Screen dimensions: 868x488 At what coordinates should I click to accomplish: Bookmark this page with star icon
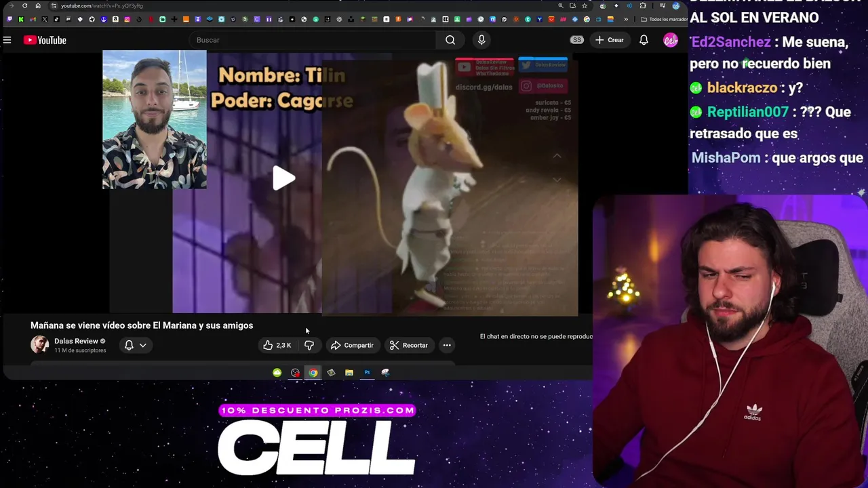[585, 5]
